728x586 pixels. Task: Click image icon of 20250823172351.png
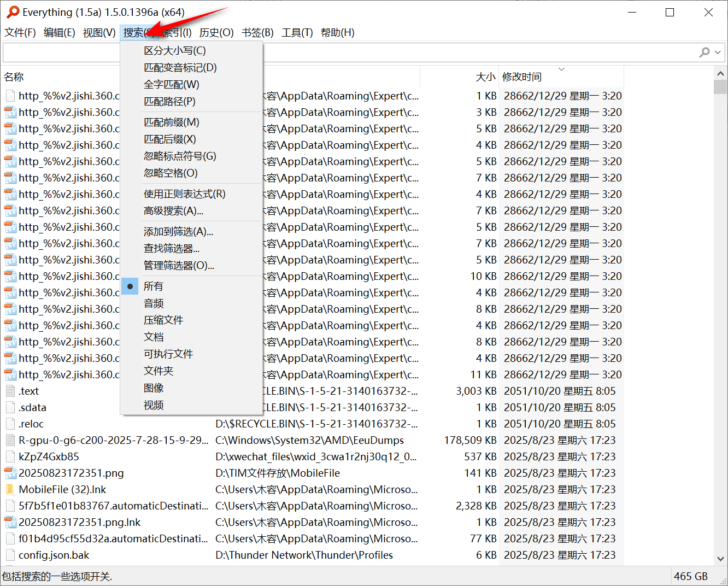(x=10, y=473)
